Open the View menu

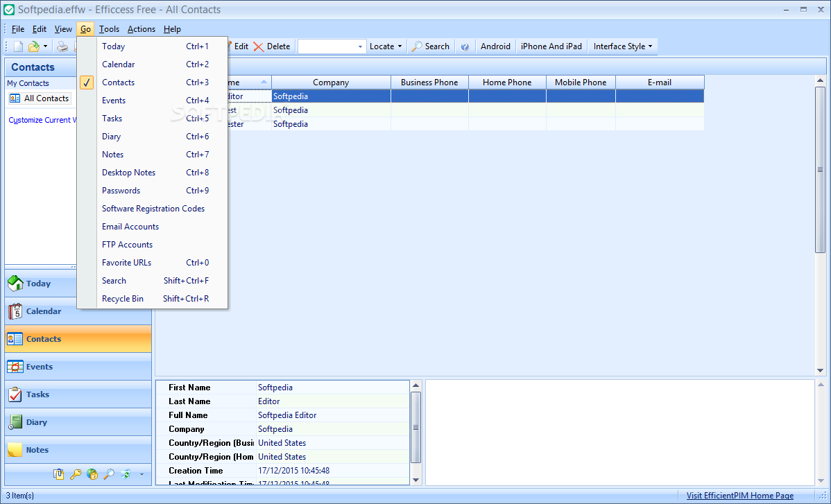(x=63, y=29)
